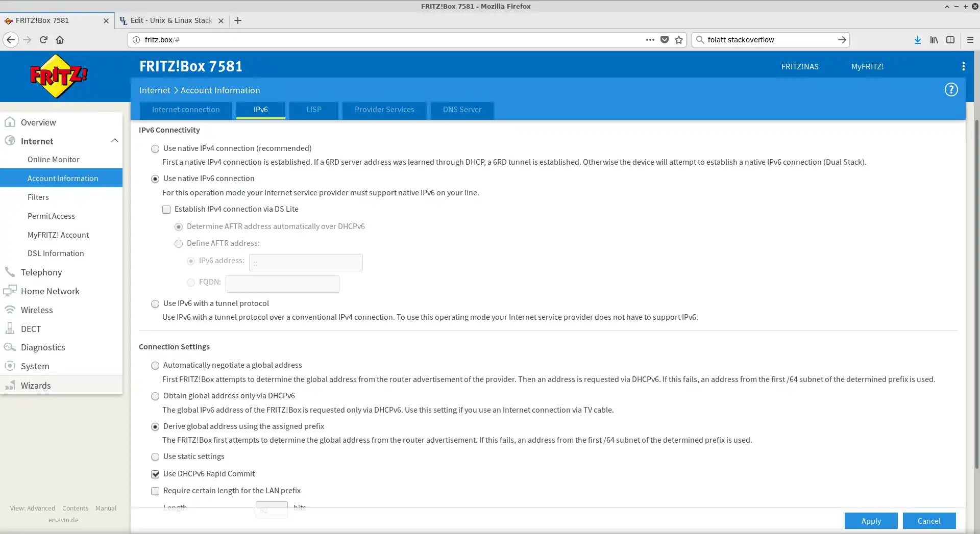980x534 pixels.
Task: Open the Provider Services tab
Action: point(384,110)
